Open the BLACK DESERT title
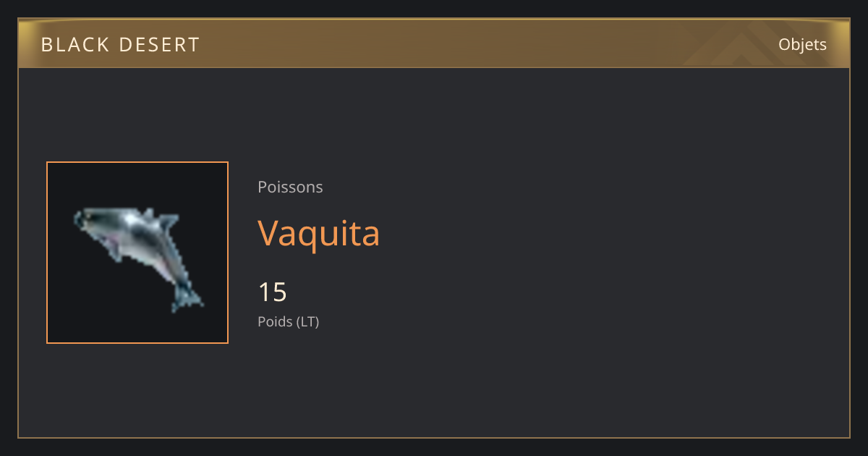The image size is (868, 456). 120,45
